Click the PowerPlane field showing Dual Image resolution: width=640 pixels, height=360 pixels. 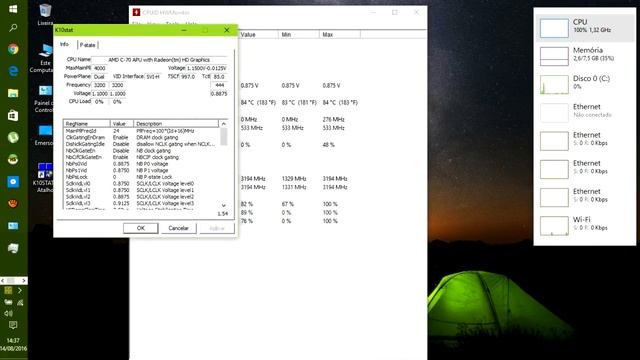coord(99,77)
